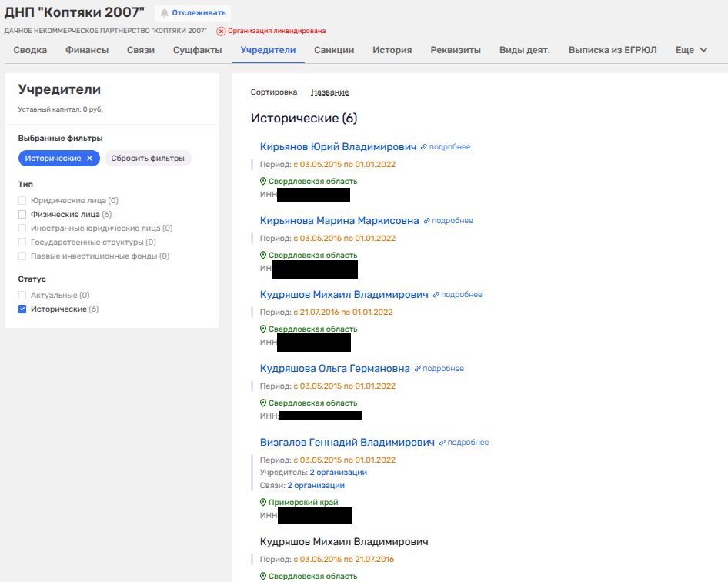The width and height of the screenshot is (728, 582).
Task: Toggle the Физические лица checkbox
Action: [x=23, y=215]
